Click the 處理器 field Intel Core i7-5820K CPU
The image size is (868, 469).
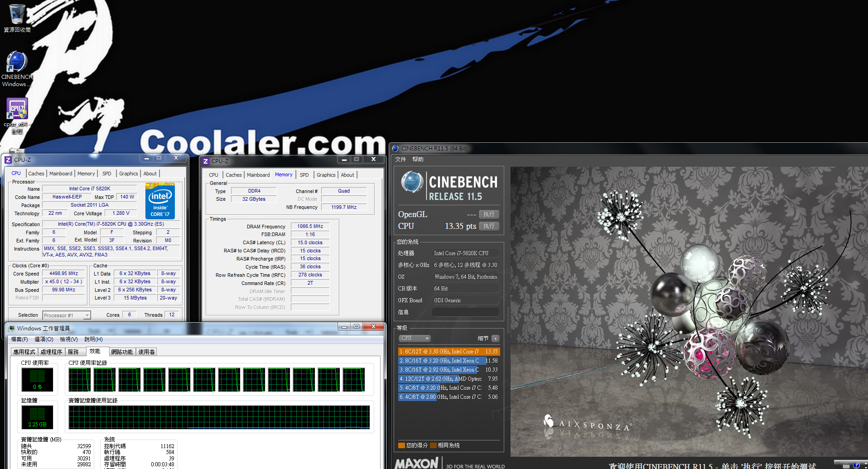tap(465, 253)
